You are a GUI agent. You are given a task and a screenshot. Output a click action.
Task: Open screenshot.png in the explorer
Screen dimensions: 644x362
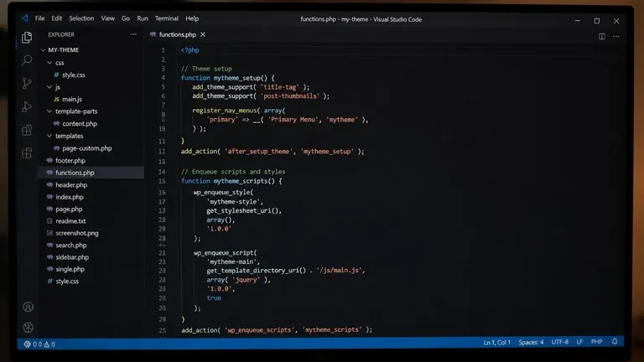[x=77, y=233]
